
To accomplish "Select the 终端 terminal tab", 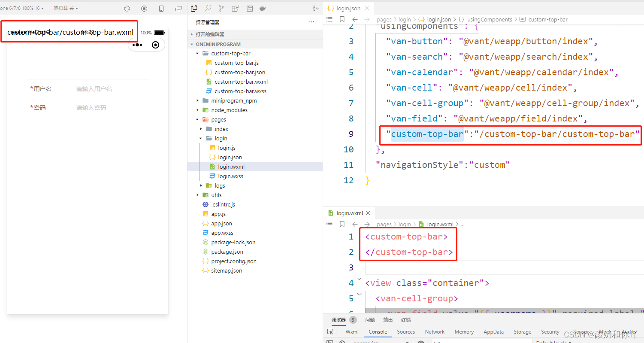I will (x=406, y=320).
